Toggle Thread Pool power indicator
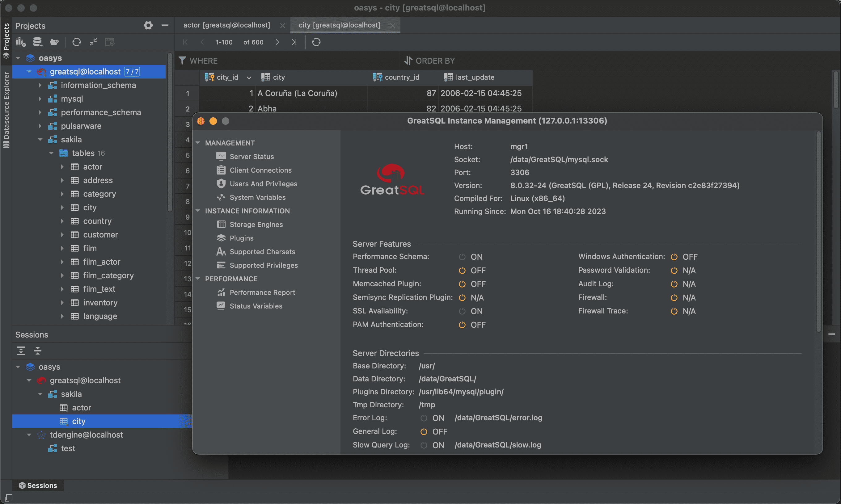 (462, 271)
